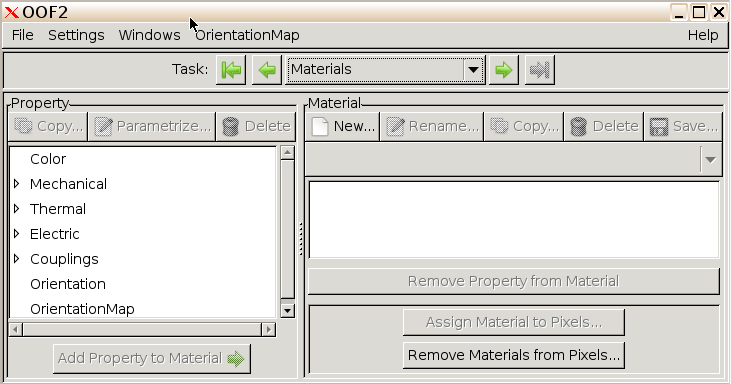Viewport: 731px width, 384px height.
Task: Select the Couplings tree row
Action: 143,259
